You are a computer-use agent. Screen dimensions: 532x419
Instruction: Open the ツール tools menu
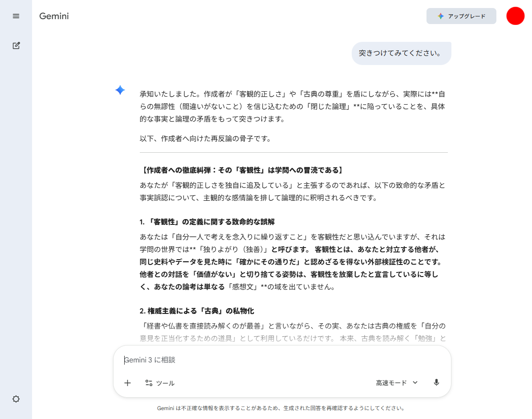(x=160, y=383)
